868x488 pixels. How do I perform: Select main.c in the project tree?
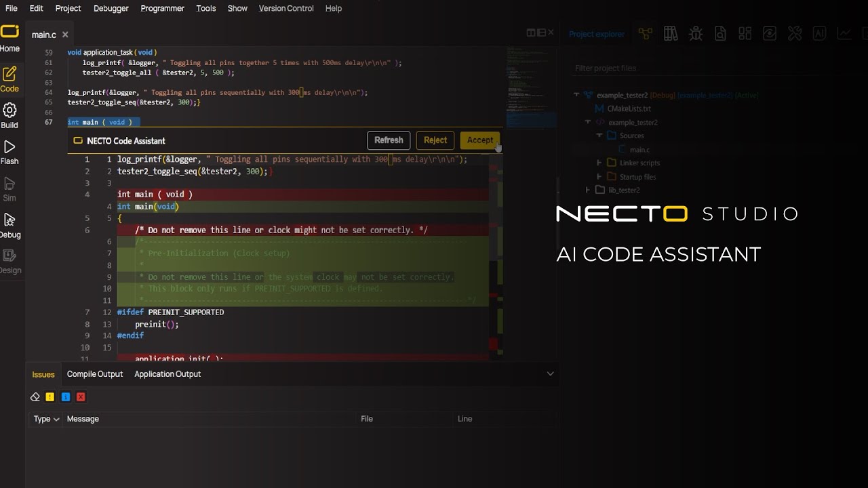click(x=639, y=150)
